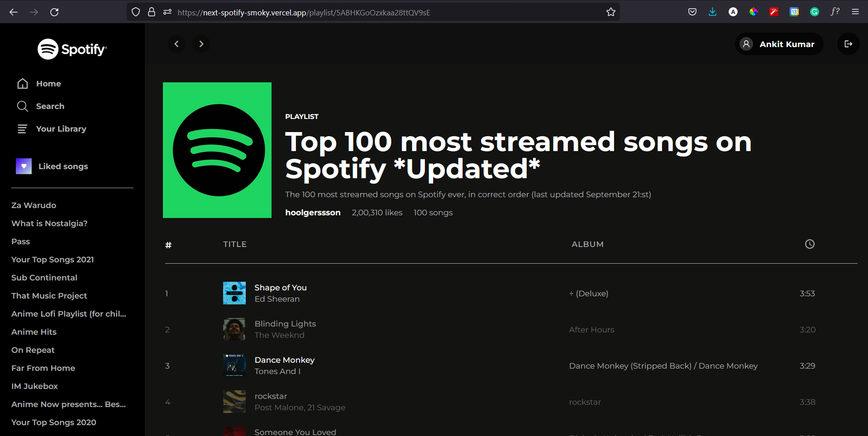This screenshot has height=436, width=868.
Task: Click the purple Liked songs heart icon
Action: pos(24,166)
